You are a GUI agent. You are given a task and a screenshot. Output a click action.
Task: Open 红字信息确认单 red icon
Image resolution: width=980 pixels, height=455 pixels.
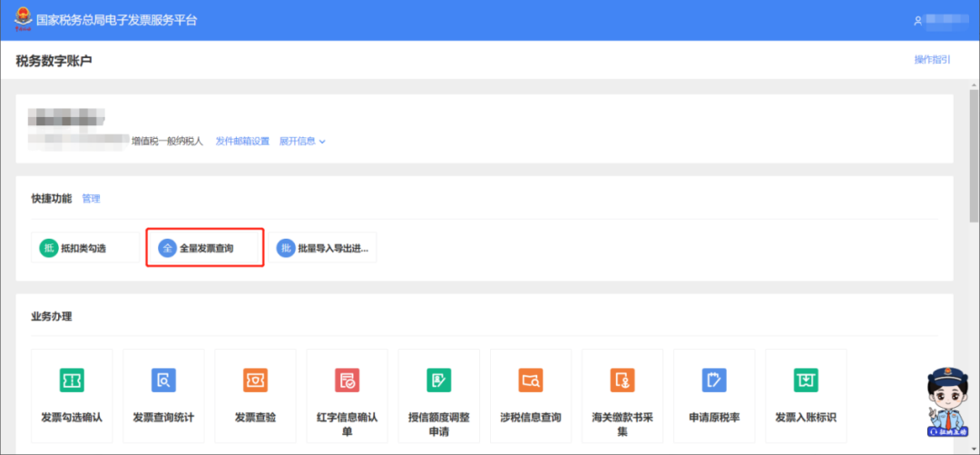click(347, 380)
